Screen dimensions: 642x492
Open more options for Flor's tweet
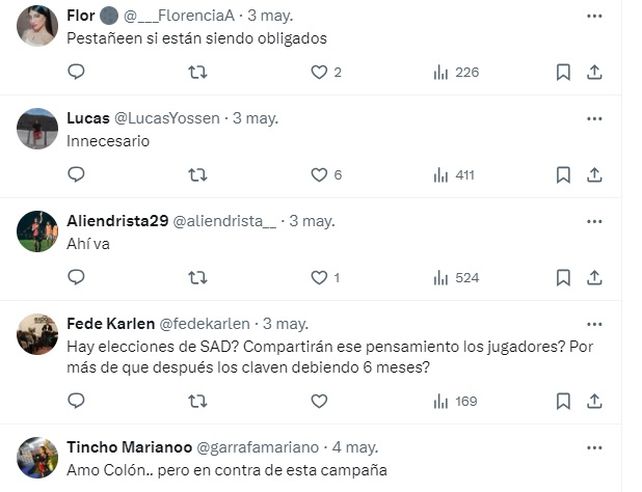(x=594, y=16)
